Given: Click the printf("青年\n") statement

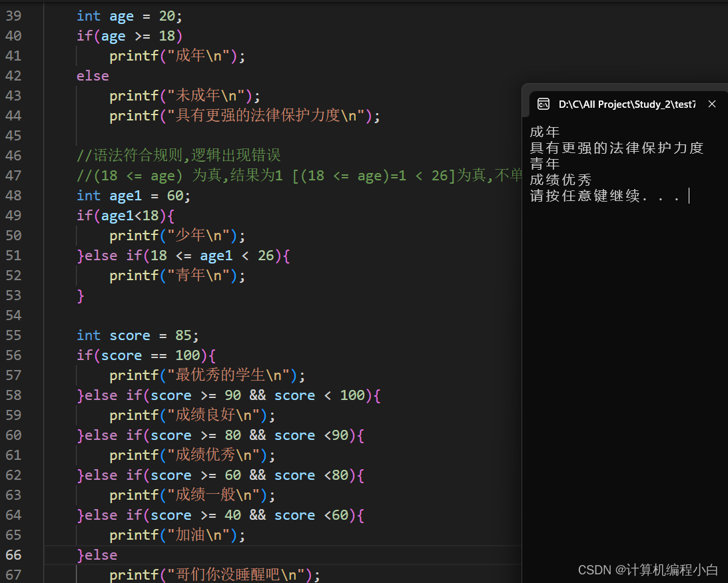Looking at the screenshot, I should (177, 276).
